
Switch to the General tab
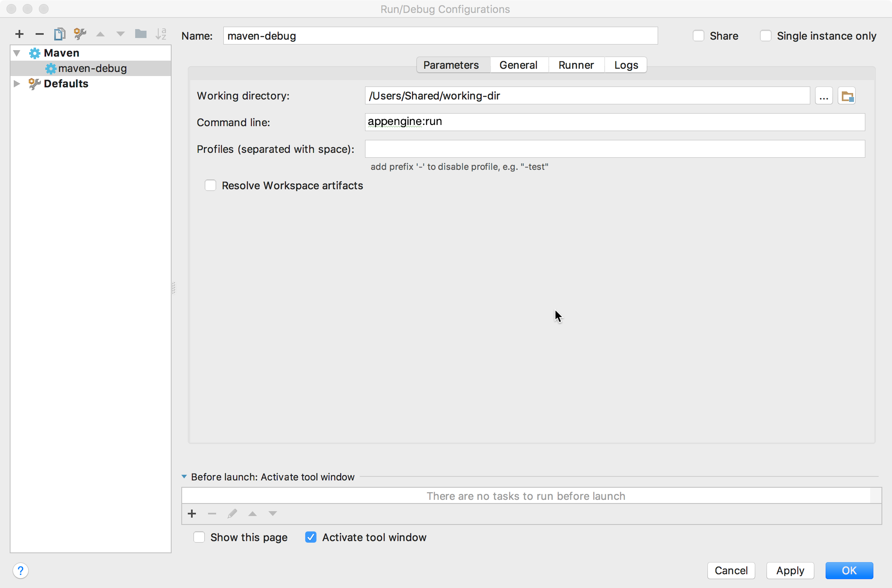(x=518, y=65)
